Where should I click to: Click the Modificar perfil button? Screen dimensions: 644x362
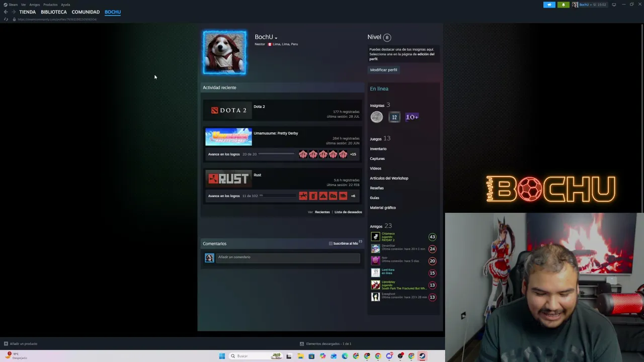coord(384,70)
